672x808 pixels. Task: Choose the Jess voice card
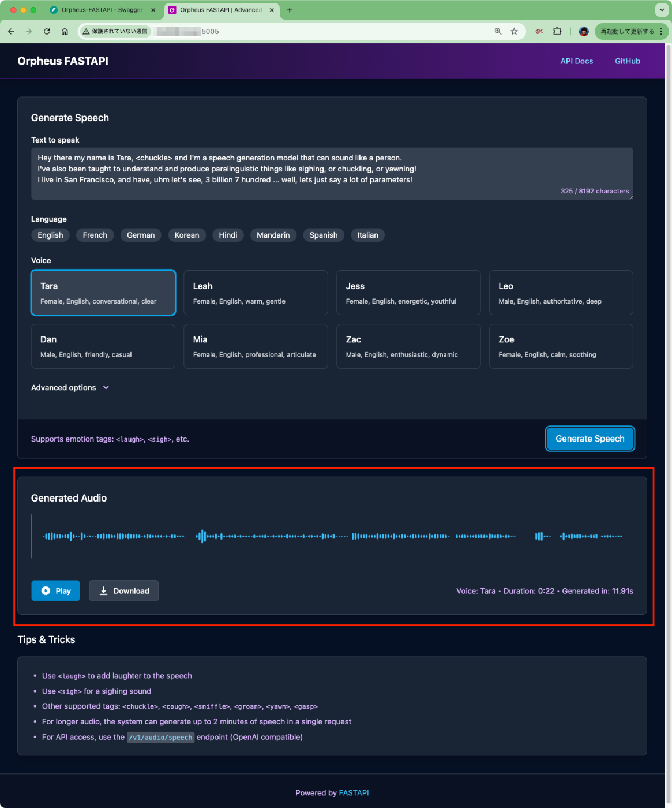[x=408, y=293]
